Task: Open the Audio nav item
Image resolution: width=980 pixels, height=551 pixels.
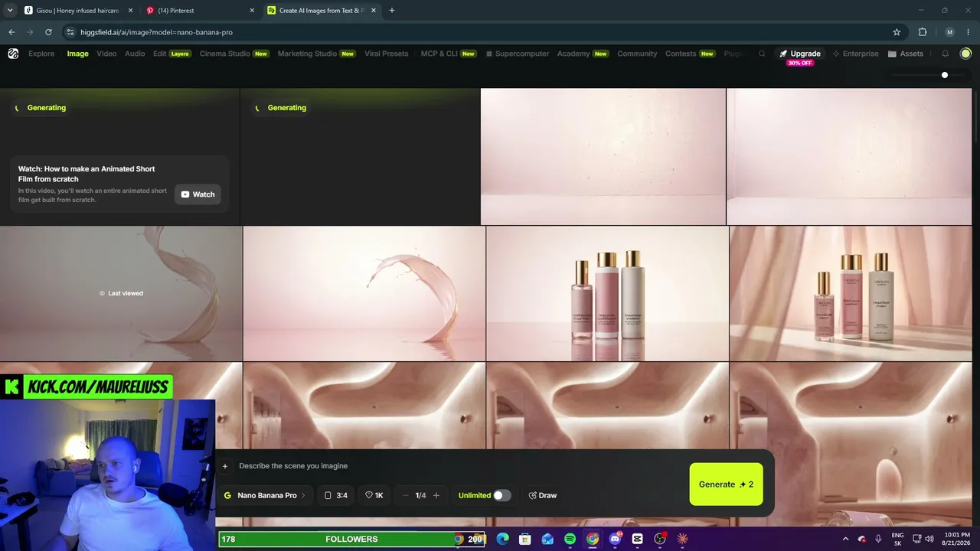Action: click(135, 54)
